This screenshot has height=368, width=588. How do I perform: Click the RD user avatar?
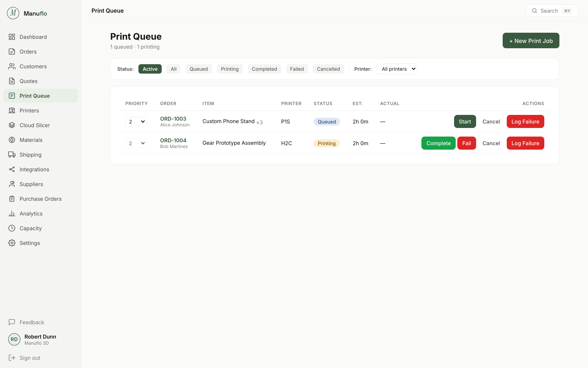point(14,339)
